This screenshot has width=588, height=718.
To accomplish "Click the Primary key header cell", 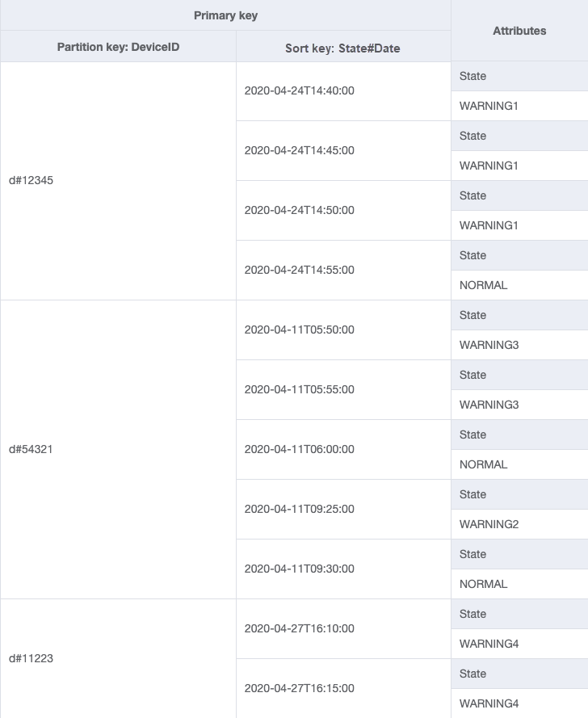I will 225,15.
